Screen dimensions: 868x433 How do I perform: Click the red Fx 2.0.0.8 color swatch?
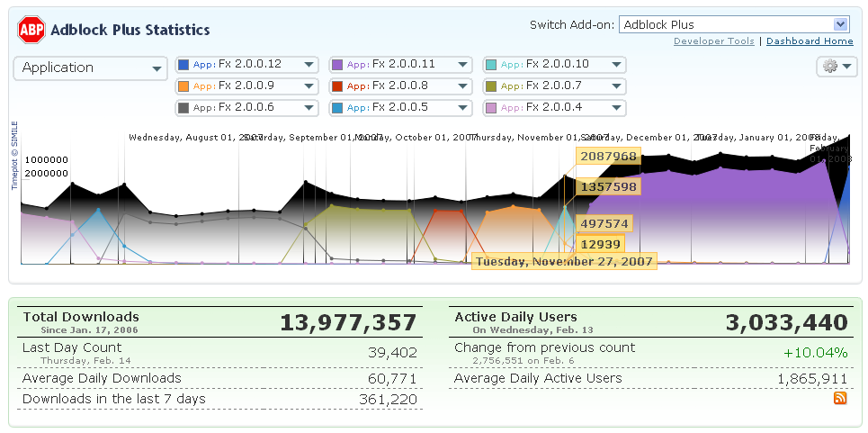337,86
